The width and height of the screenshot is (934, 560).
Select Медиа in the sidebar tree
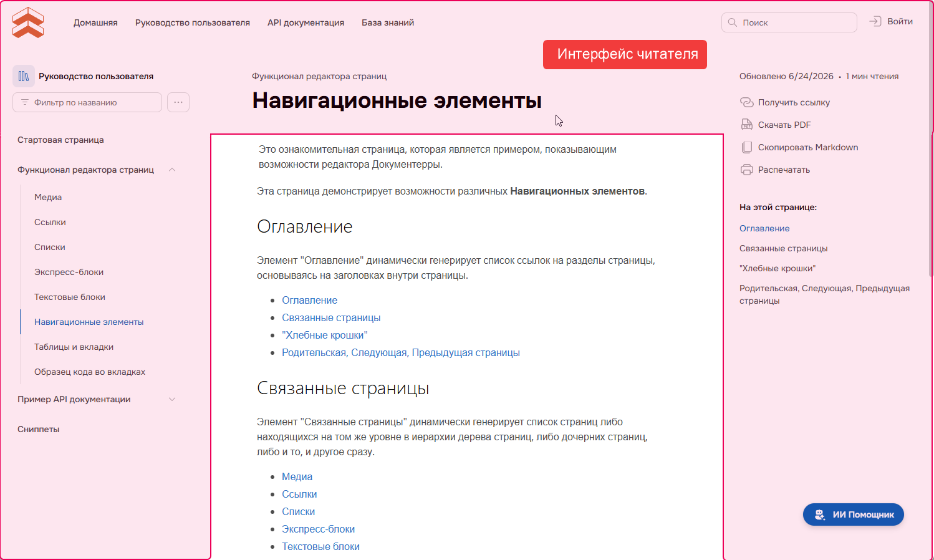pyautogui.click(x=48, y=197)
